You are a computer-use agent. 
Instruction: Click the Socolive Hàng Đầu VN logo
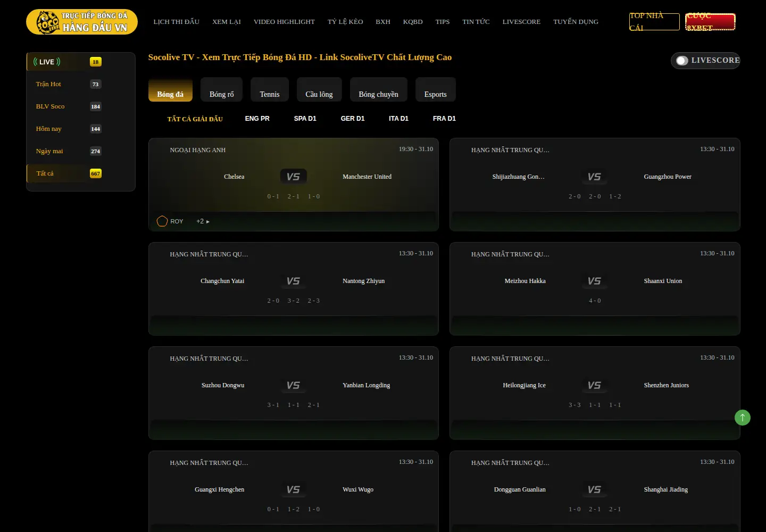click(82, 22)
